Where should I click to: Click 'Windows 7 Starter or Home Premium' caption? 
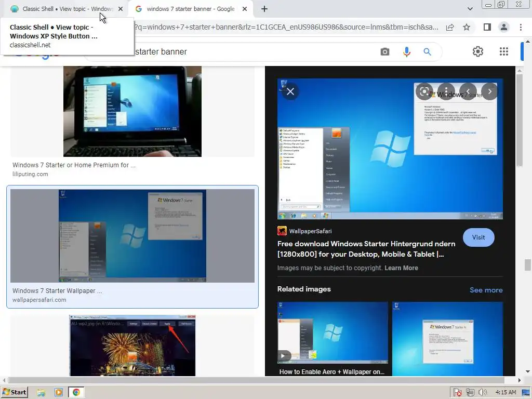point(74,165)
